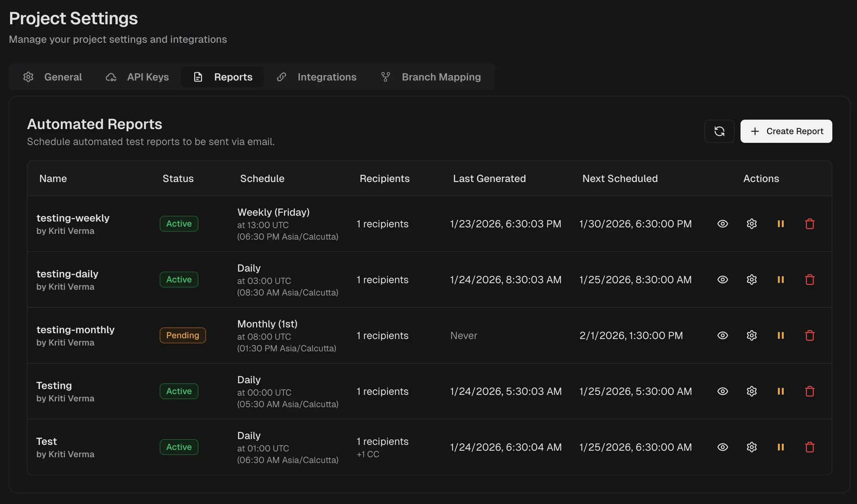Click the refresh reports icon button

[x=719, y=131]
